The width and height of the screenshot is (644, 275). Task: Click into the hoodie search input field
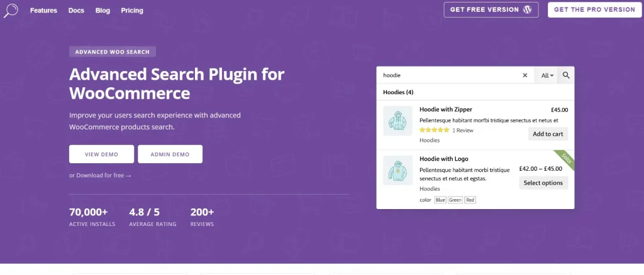(x=449, y=75)
